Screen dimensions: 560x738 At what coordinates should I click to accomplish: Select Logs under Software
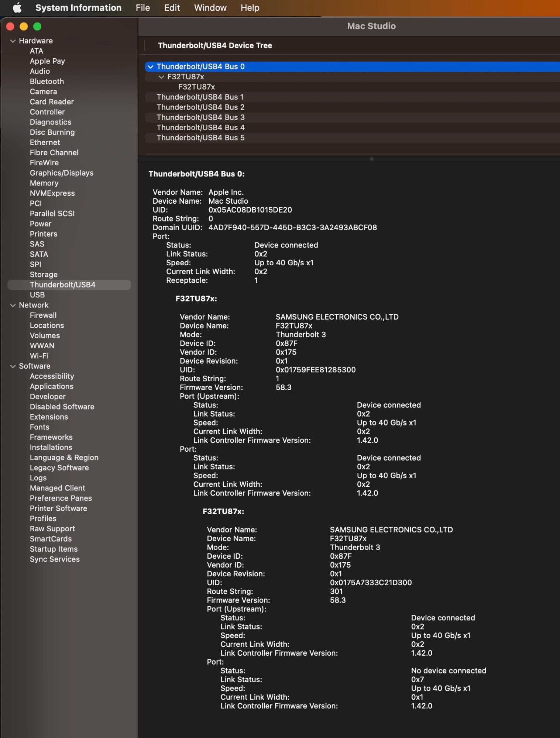[38, 478]
